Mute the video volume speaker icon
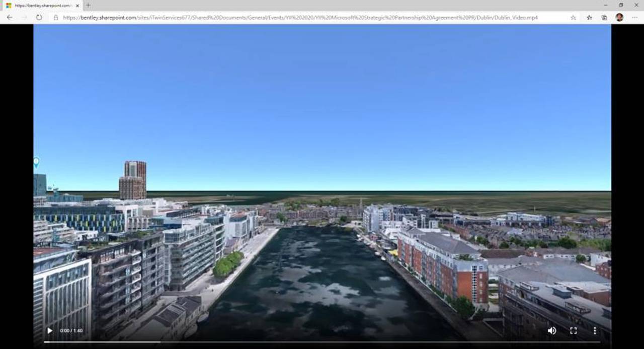This screenshot has width=644, height=349. pos(552,330)
